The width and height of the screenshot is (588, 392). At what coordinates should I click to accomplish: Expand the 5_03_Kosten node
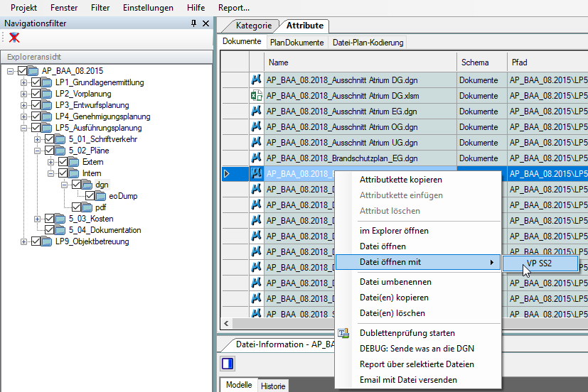[38, 219]
